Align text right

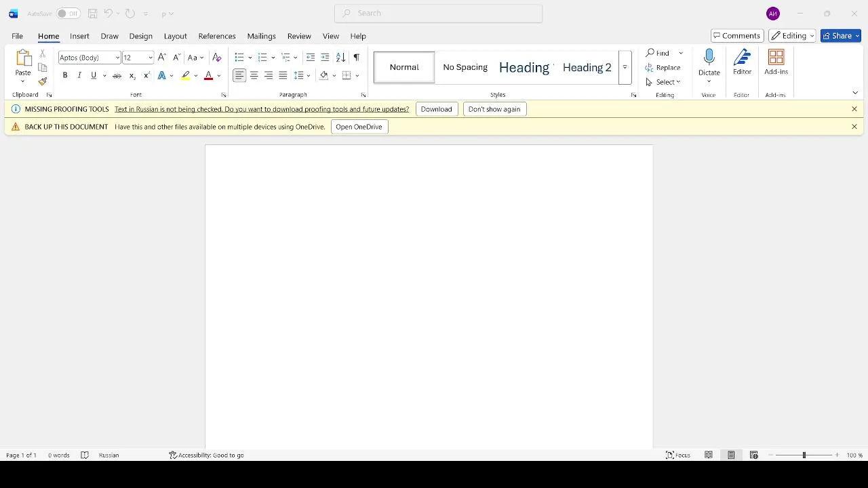pyautogui.click(x=269, y=76)
